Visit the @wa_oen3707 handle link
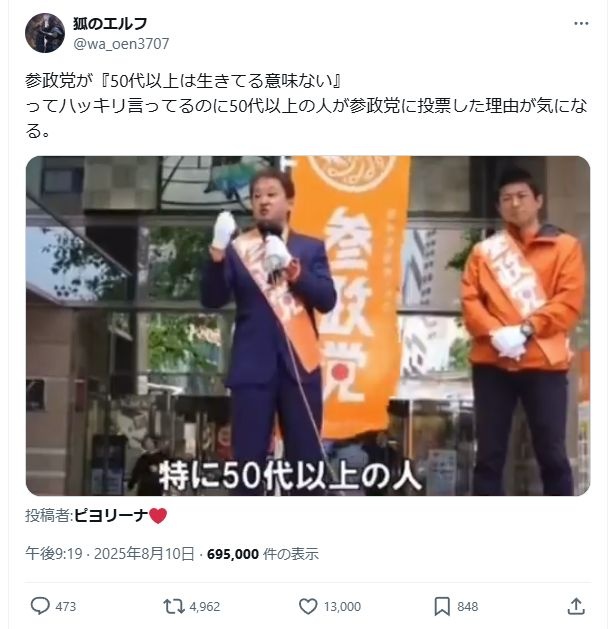Image resolution: width=610 pixels, height=629 pixels. [x=121, y=44]
